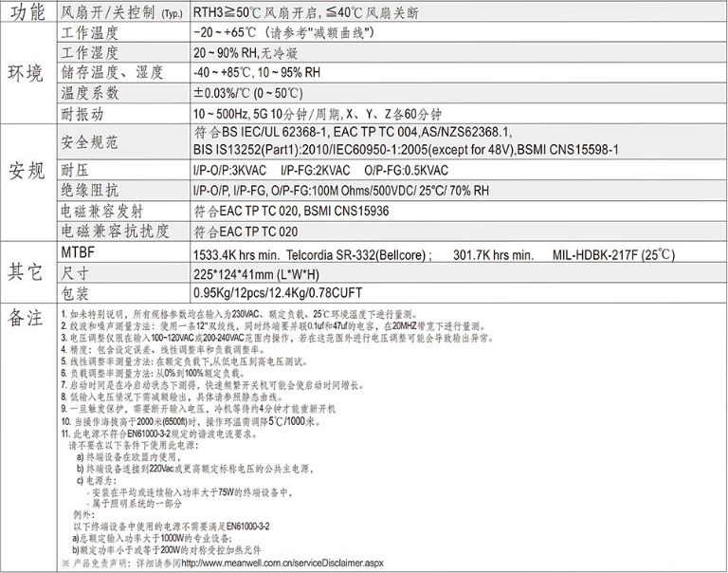Click the meanwell.com.cn serviceDisclaimer link

[282, 563]
